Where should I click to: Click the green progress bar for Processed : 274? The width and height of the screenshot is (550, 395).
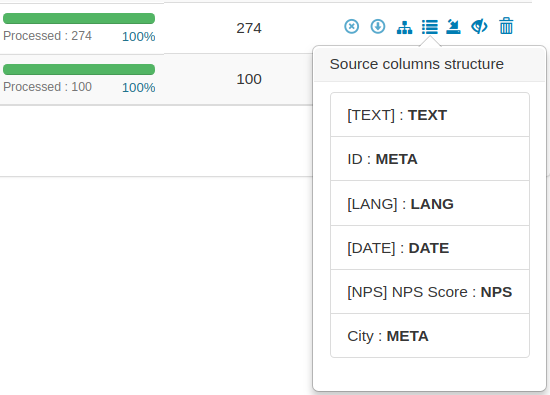tap(79, 18)
